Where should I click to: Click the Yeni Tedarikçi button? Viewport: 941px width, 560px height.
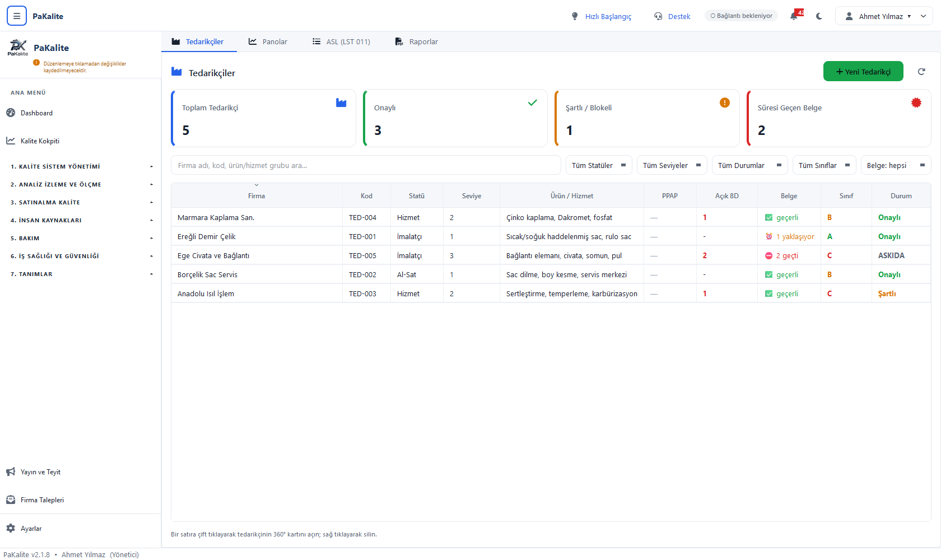coord(863,71)
